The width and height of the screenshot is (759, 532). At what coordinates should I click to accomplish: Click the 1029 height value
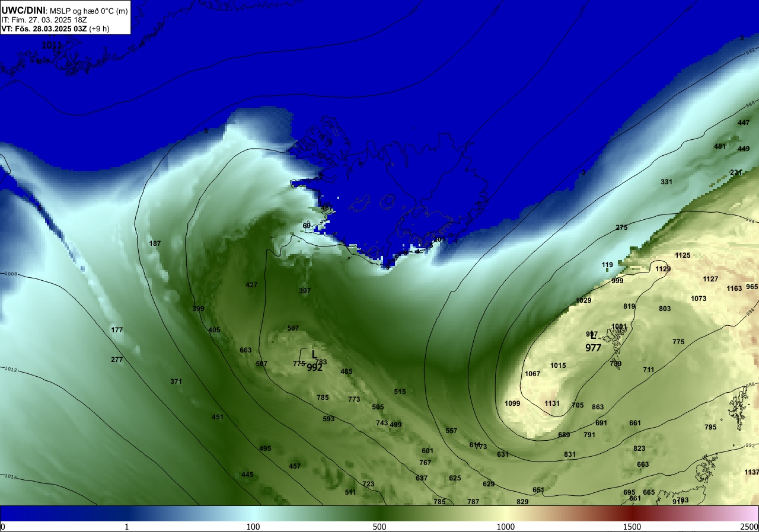click(583, 300)
